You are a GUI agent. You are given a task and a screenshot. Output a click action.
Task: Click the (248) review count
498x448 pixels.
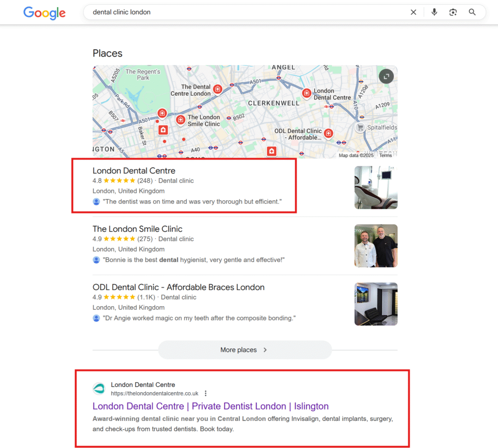(x=145, y=181)
